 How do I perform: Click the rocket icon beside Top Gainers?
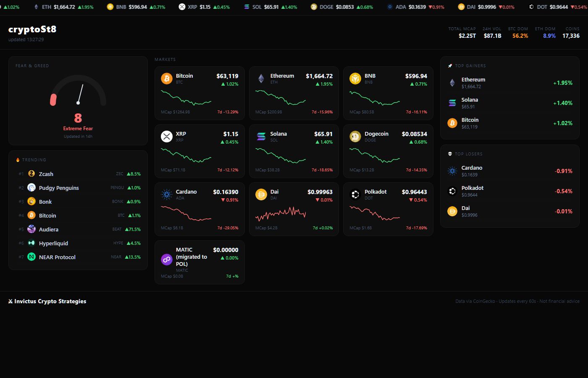pyautogui.click(x=450, y=66)
